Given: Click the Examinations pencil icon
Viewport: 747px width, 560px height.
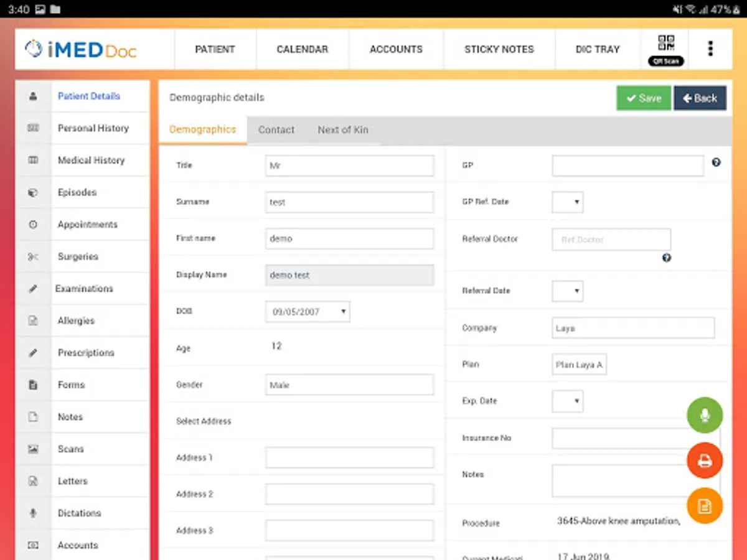Looking at the screenshot, I should [33, 289].
